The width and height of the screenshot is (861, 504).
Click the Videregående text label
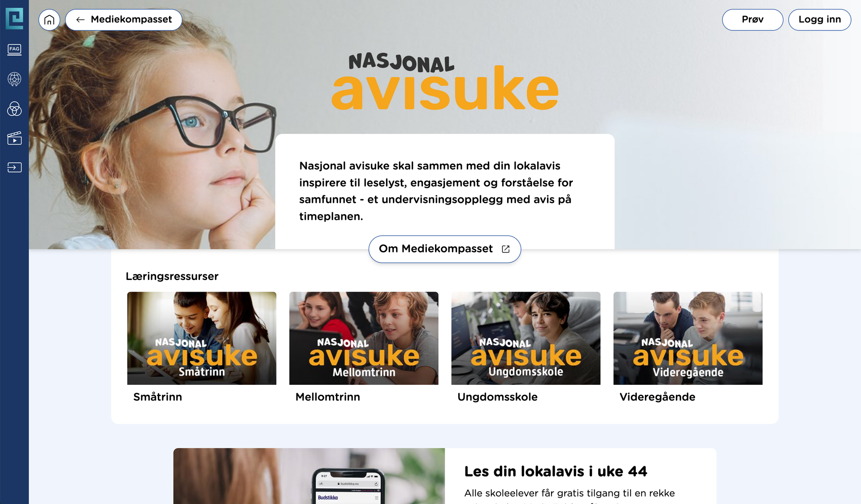click(x=657, y=397)
